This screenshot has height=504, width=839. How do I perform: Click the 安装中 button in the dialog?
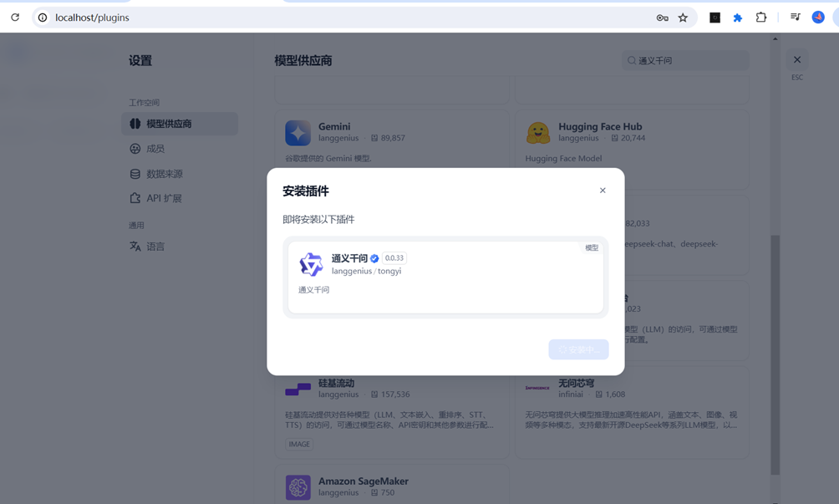[578, 349]
